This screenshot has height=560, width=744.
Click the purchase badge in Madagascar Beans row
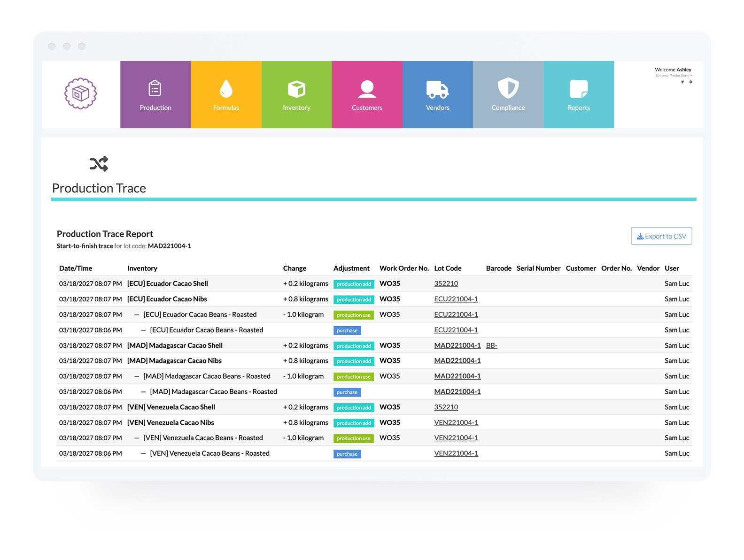tap(347, 392)
